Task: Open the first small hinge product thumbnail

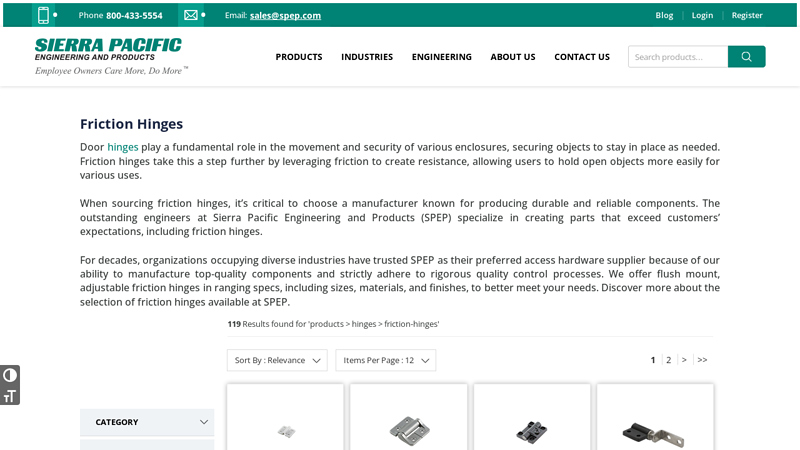Action: pyautogui.click(x=285, y=430)
